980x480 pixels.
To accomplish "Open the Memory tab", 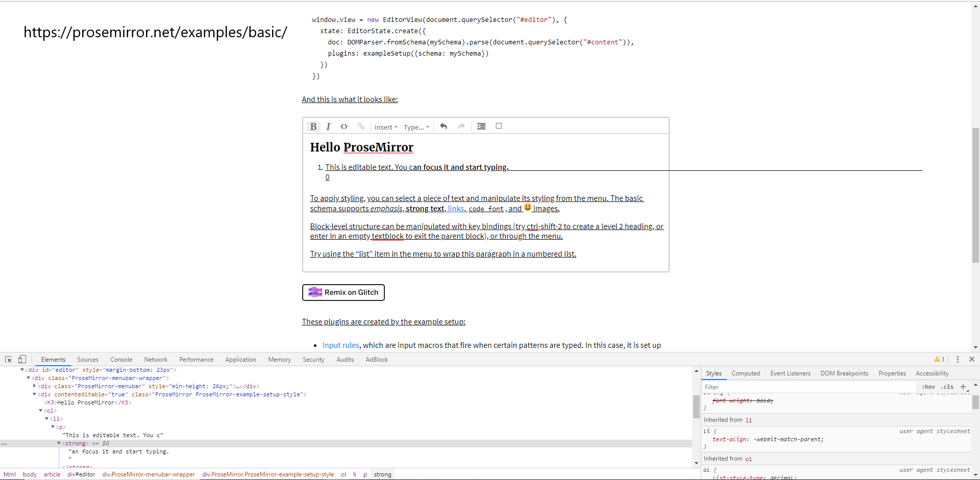I will click(279, 360).
